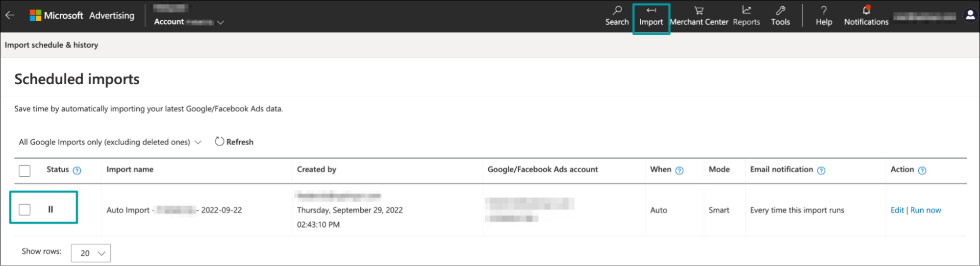This screenshot has width=980, height=266.
Task: Open the Import menu icon
Action: [651, 10]
